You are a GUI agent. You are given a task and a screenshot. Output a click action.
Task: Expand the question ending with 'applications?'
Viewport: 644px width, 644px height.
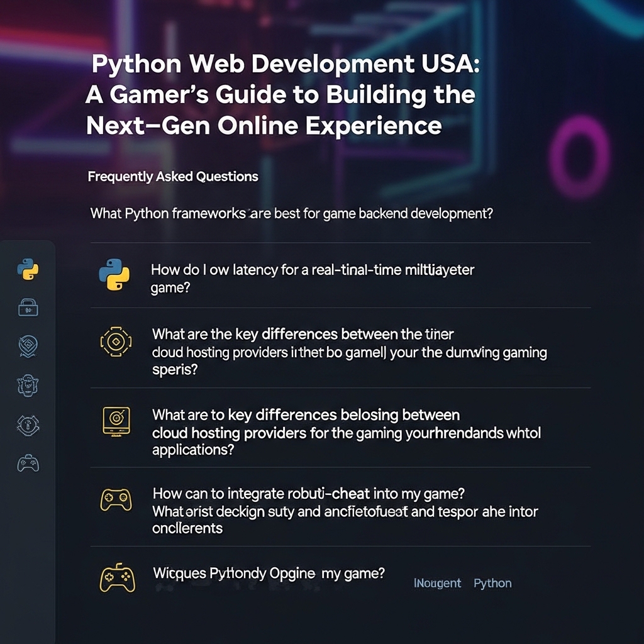[x=346, y=433]
